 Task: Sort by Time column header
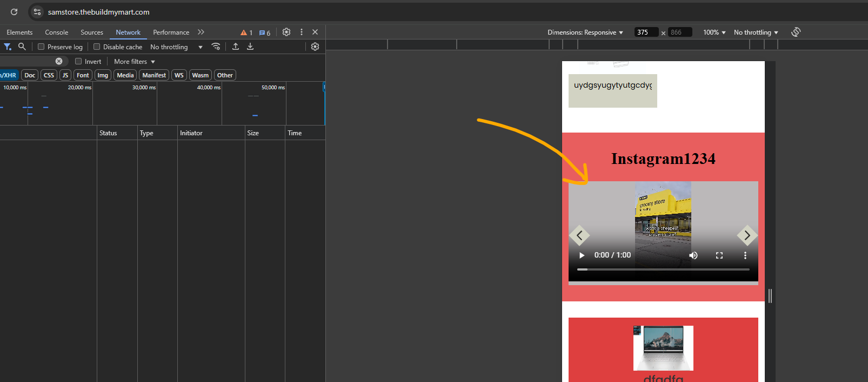pos(305,133)
